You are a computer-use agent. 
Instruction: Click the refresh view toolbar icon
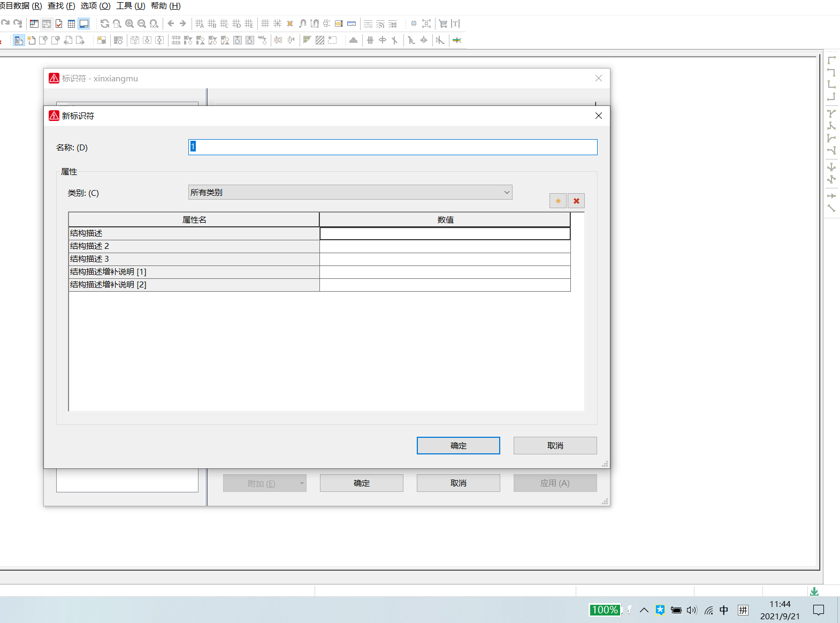(105, 24)
